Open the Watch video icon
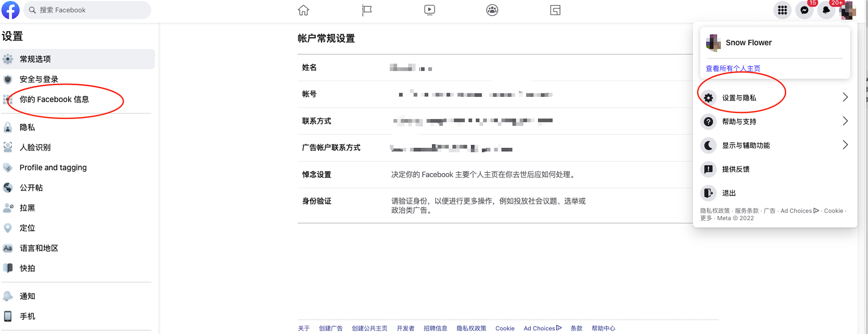Screen dimensions: 868x334 429,10
